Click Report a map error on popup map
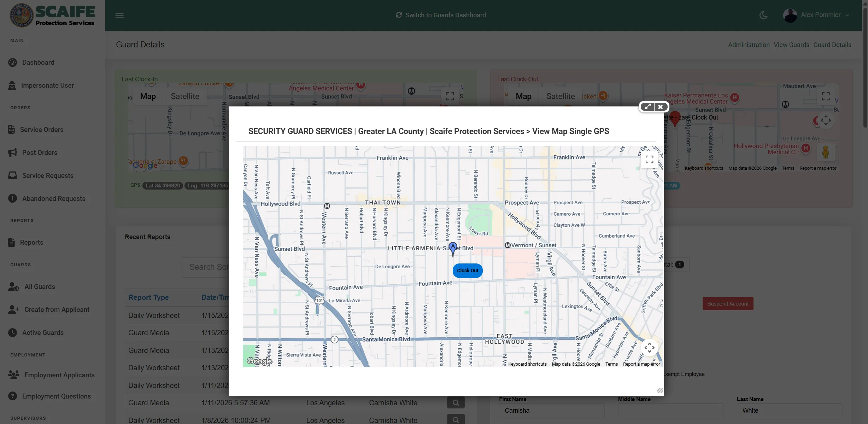The width and height of the screenshot is (868, 424). [x=641, y=364]
